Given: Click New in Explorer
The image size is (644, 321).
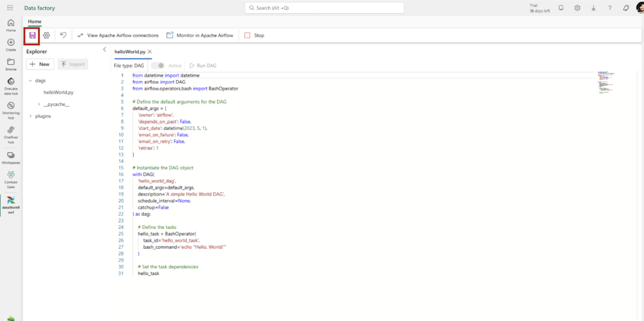Looking at the screenshot, I should coord(40,64).
